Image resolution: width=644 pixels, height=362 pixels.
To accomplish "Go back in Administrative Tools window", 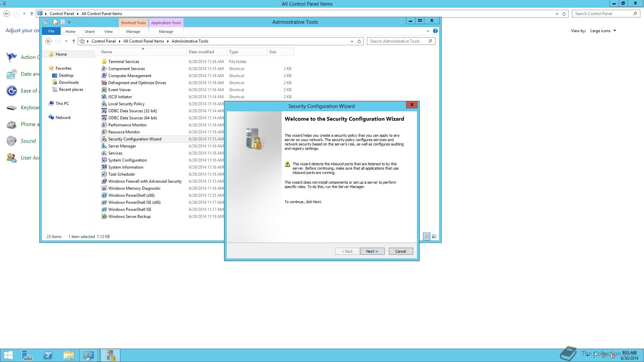I will (49, 41).
